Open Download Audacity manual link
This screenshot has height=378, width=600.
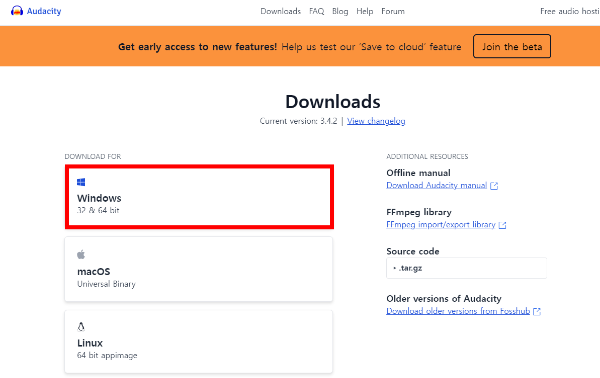point(437,186)
